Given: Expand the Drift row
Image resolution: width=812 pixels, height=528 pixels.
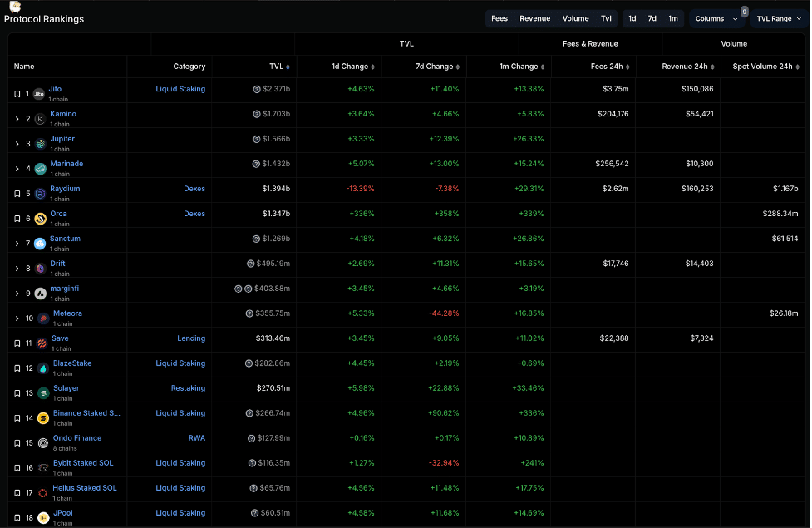Looking at the screenshot, I should coord(17,269).
